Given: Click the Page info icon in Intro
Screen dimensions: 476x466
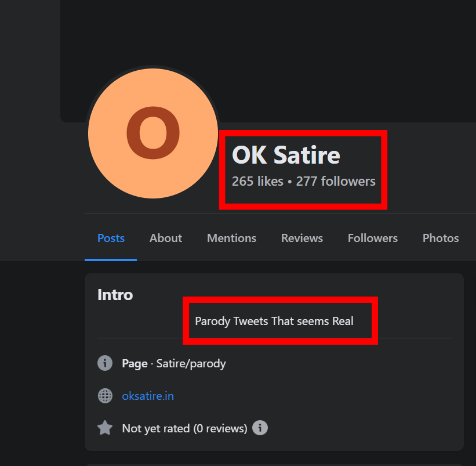Looking at the screenshot, I should click(105, 363).
